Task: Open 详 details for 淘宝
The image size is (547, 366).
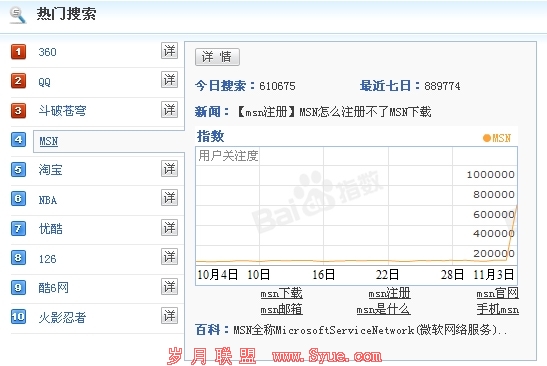Action: click(x=170, y=169)
